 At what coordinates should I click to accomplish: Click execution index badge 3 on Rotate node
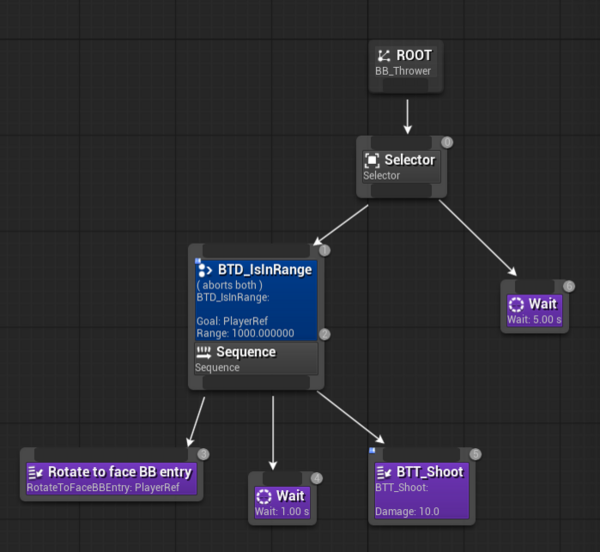pyautogui.click(x=203, y=454)
